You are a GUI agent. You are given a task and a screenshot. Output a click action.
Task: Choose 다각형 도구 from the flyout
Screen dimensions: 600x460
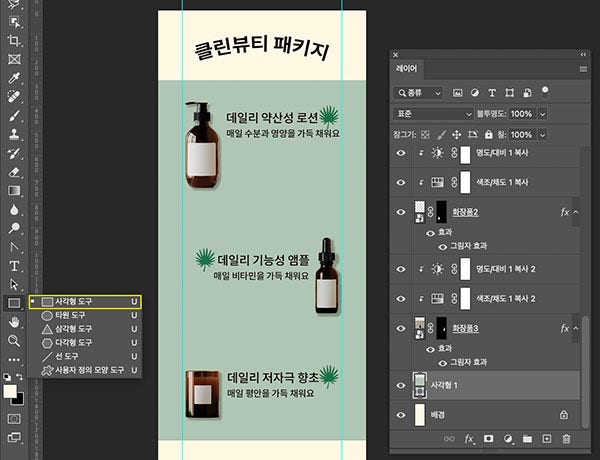point(85,343)
